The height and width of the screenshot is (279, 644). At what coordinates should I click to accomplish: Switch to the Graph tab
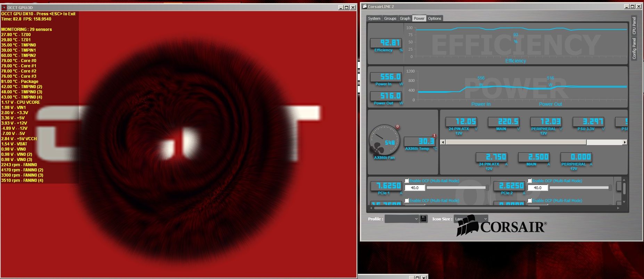point(405,18)
